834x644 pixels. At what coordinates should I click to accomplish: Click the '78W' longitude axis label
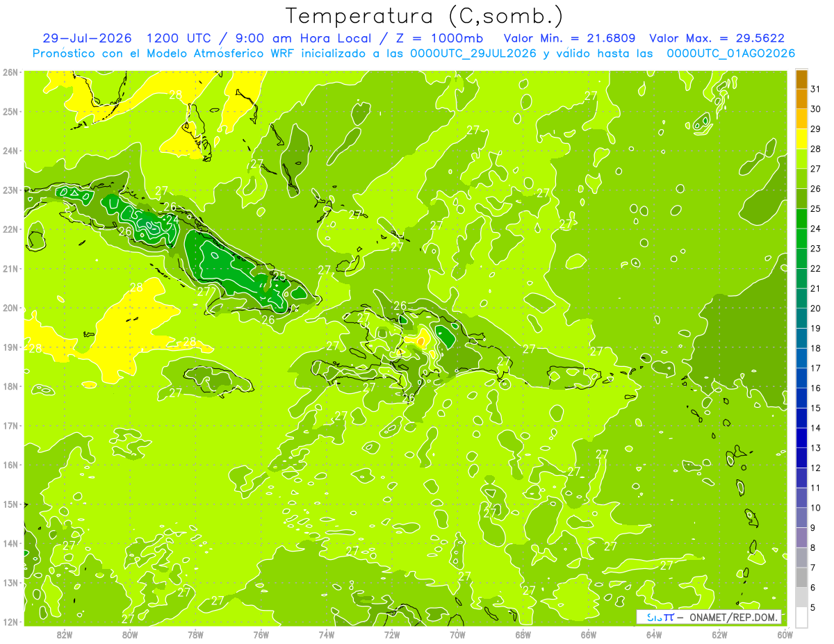pyautogui.click(x=195, y=634)
